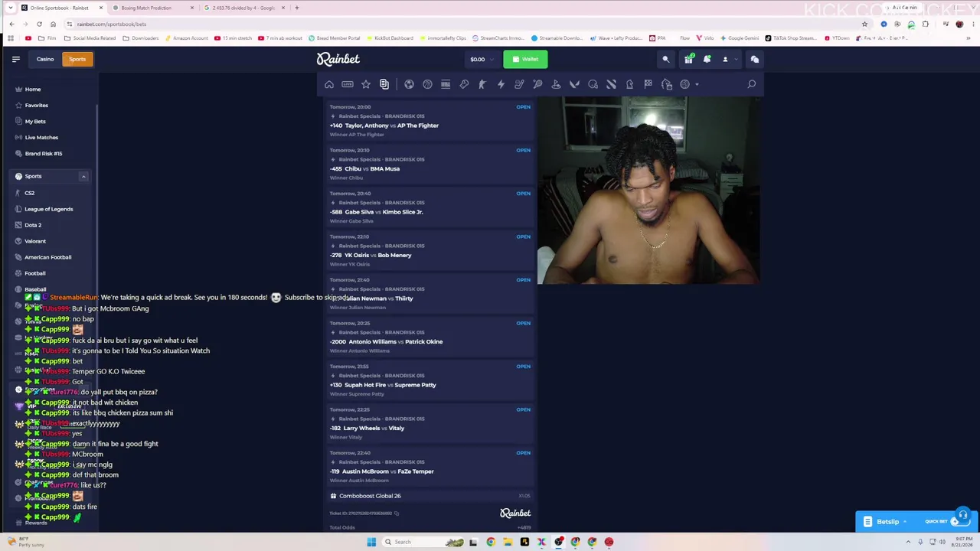Open the Google Gemini bookmark
Viewport: 980px width, 551px height.
[740, 38]
